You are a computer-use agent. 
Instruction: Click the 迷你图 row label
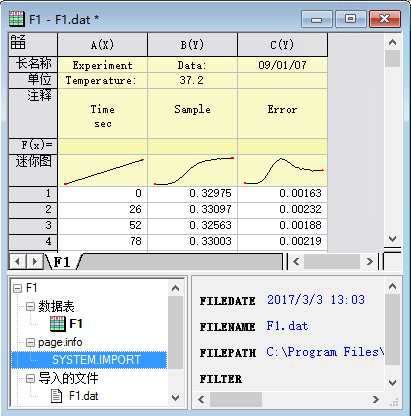pos(33,170)
